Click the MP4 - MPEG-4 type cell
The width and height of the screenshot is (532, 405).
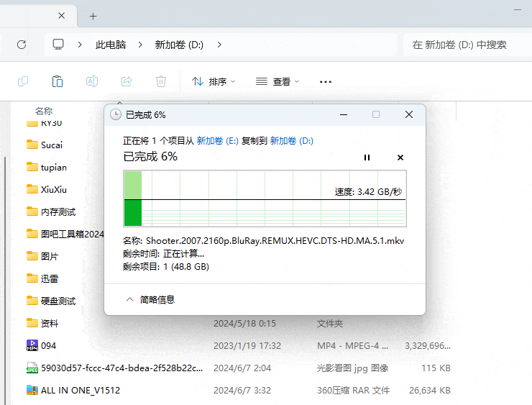point(352,346)
